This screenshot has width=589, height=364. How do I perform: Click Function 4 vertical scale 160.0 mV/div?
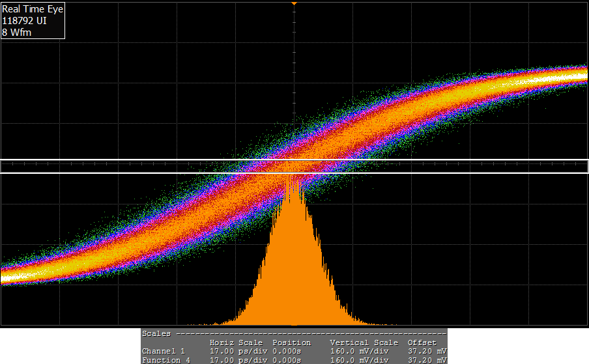[364, 360]
